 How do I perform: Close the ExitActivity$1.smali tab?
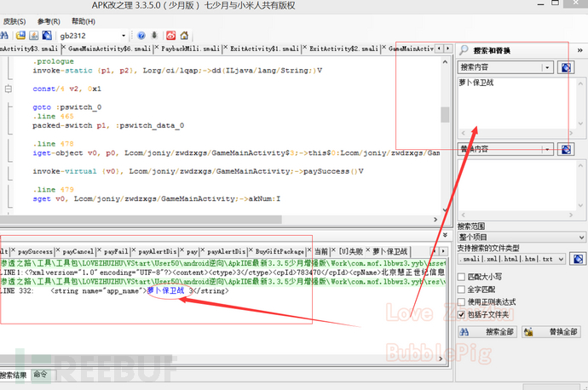pos(225,47)
